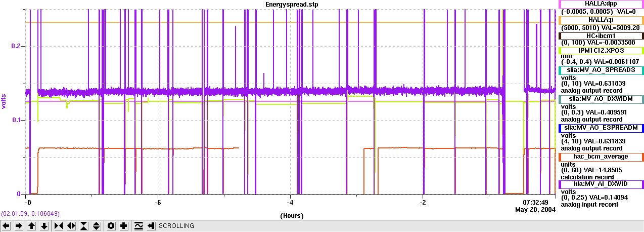Click the 0.1 y-axis tick label
This screenshot has width=644, height=232.
pos(16,120)
